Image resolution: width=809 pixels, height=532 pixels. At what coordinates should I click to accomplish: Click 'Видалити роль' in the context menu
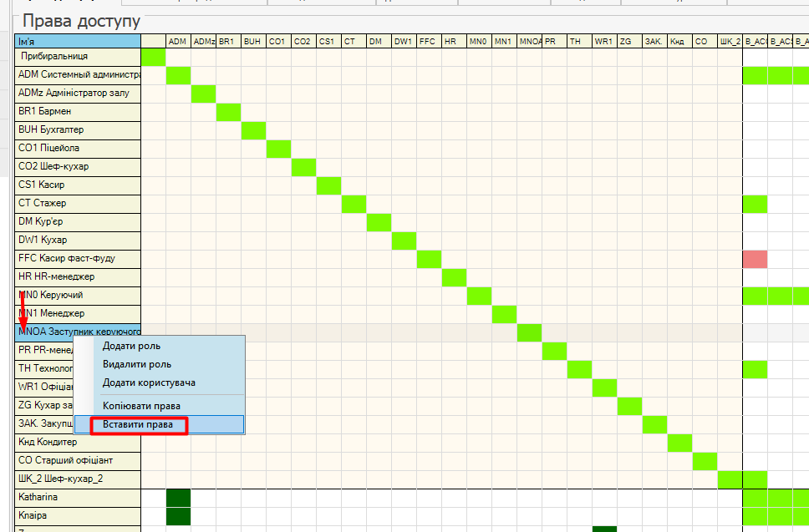(137, 364)
